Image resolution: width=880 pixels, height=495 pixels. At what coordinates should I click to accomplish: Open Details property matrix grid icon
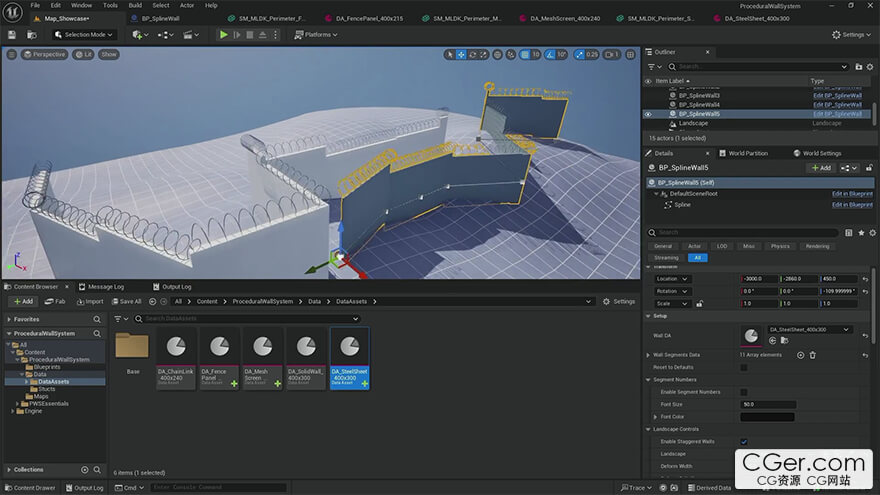(849, 232)
